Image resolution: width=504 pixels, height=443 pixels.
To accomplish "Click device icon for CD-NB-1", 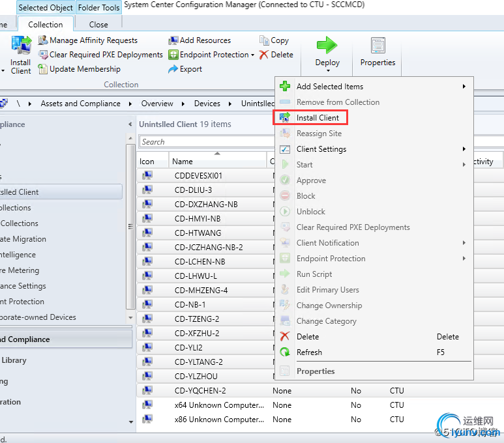I will tap(147, 304).
